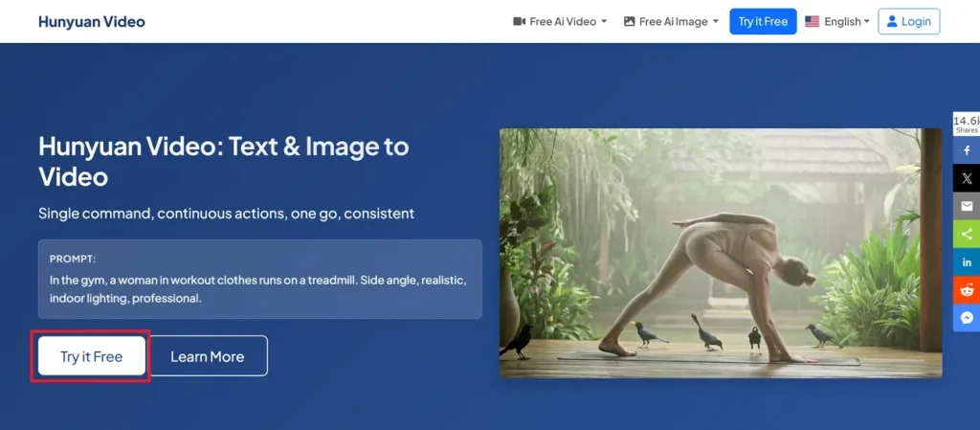Open the English language selector
980x430 pixels.
(x=836, y=22)
